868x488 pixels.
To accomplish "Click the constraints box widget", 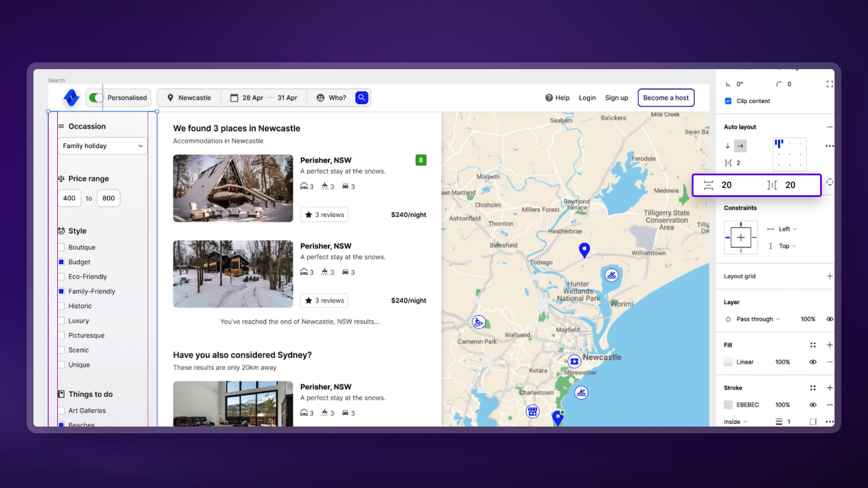I will pos(741,237).
